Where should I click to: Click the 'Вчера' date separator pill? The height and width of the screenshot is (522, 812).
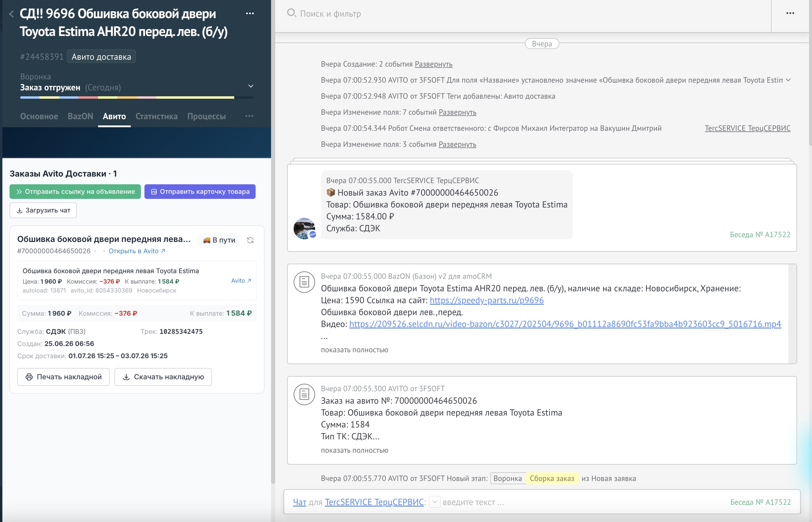pos(542,44)
